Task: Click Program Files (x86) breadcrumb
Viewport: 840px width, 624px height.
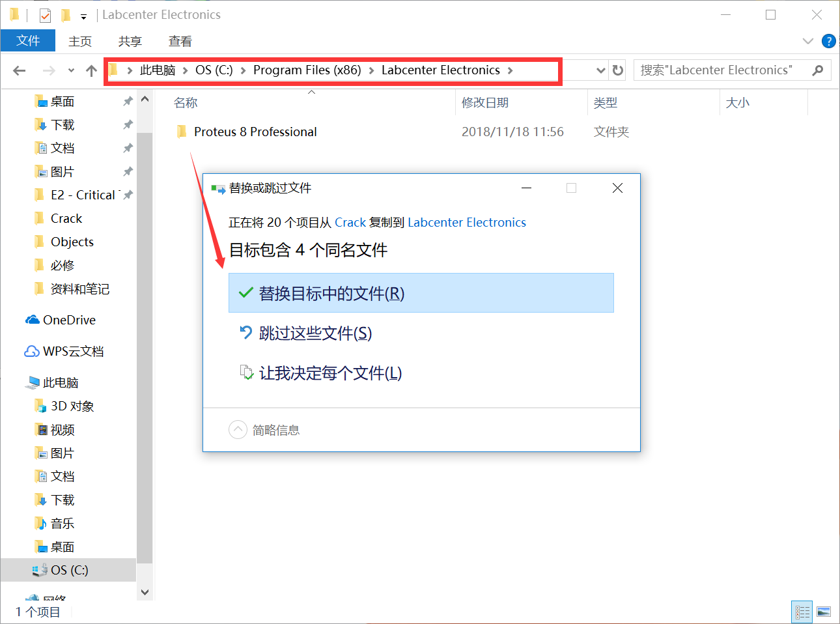Action: [307, 70]
